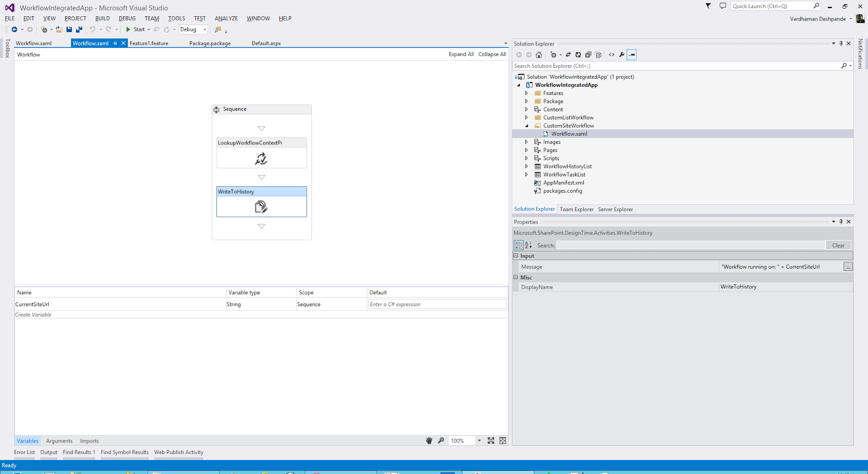Click the New Project toolbar icon
This screenshot has width=868, height=474.
coord(44,29)
